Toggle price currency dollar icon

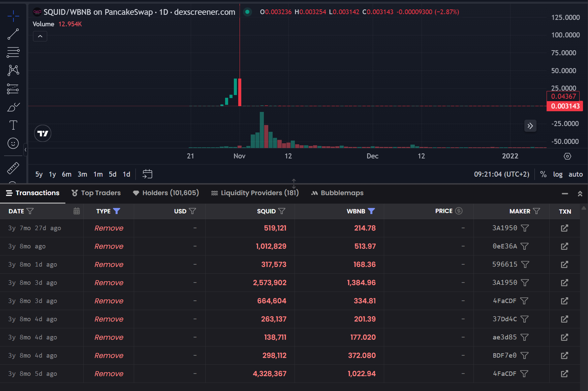coord(459,211)
